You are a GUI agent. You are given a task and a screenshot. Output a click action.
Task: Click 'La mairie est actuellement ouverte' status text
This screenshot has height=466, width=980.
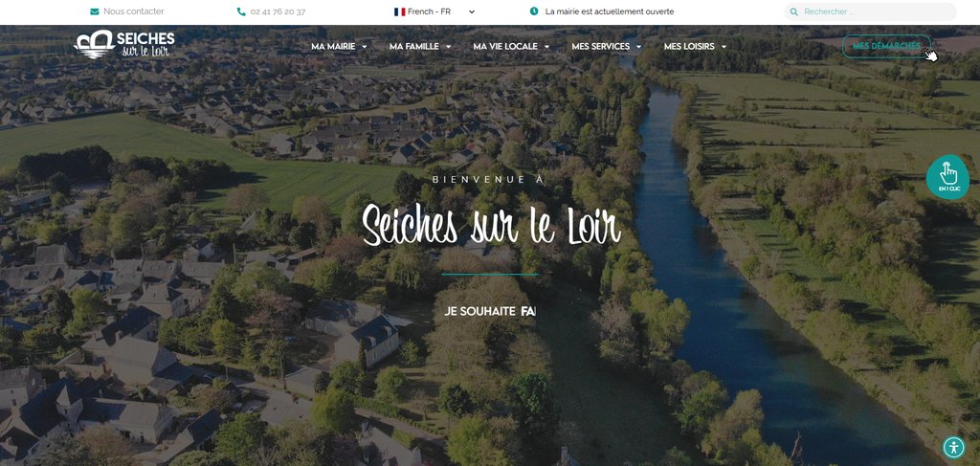[x=610, y=11]
